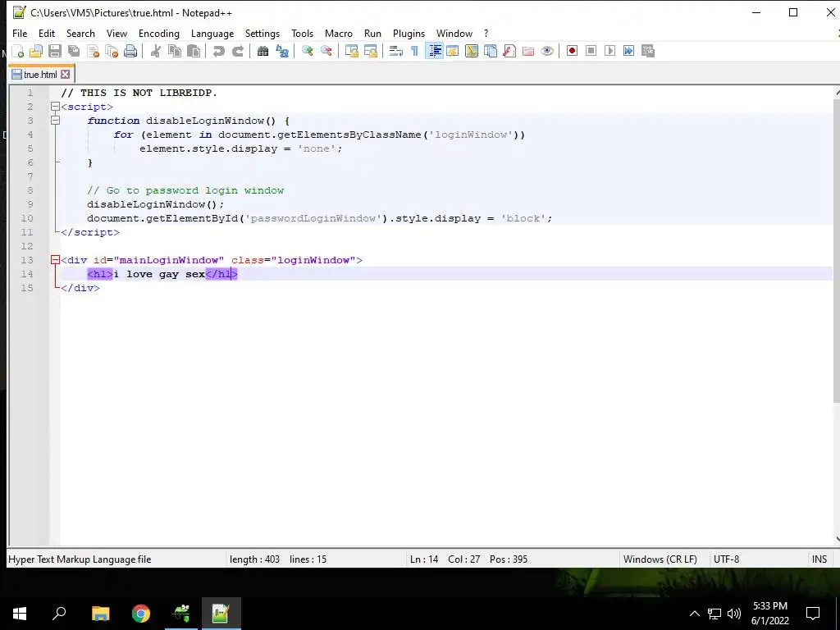Image resolution: width=840 pixels, height=630 pixels.
Task: Open the Edit menu
Action: click(x=47, y=33)
